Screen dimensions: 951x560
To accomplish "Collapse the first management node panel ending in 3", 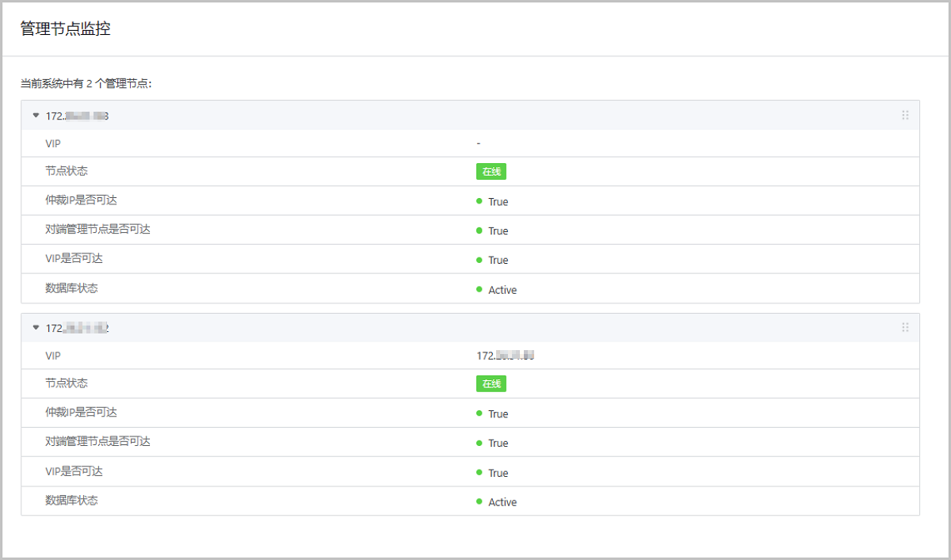I will (x=36, y=116).
